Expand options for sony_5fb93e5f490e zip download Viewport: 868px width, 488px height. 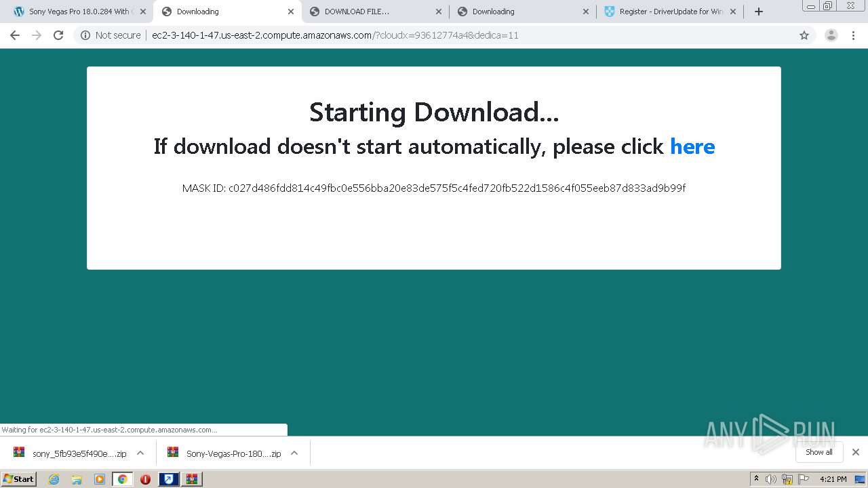pos(140,453)
